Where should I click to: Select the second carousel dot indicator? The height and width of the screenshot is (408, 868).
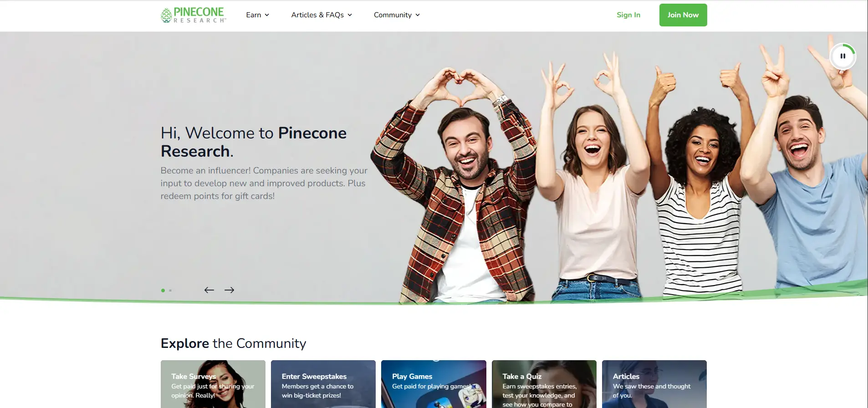pos(170,291)
